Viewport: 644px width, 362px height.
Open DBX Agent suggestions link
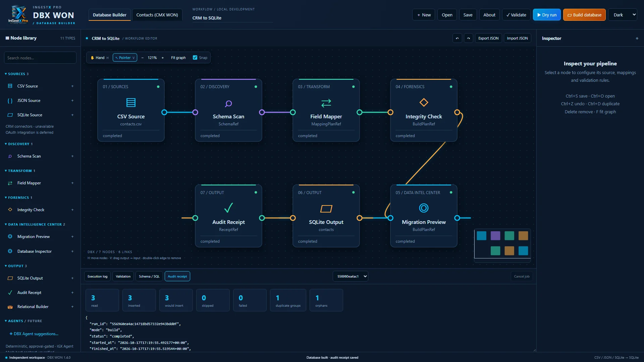[x=34, y=334]
